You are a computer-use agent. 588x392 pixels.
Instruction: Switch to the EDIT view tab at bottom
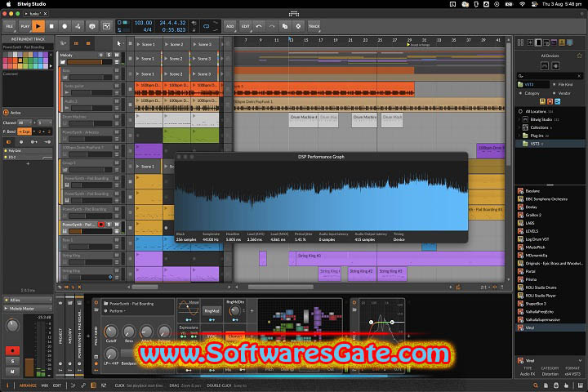point(57,385)
